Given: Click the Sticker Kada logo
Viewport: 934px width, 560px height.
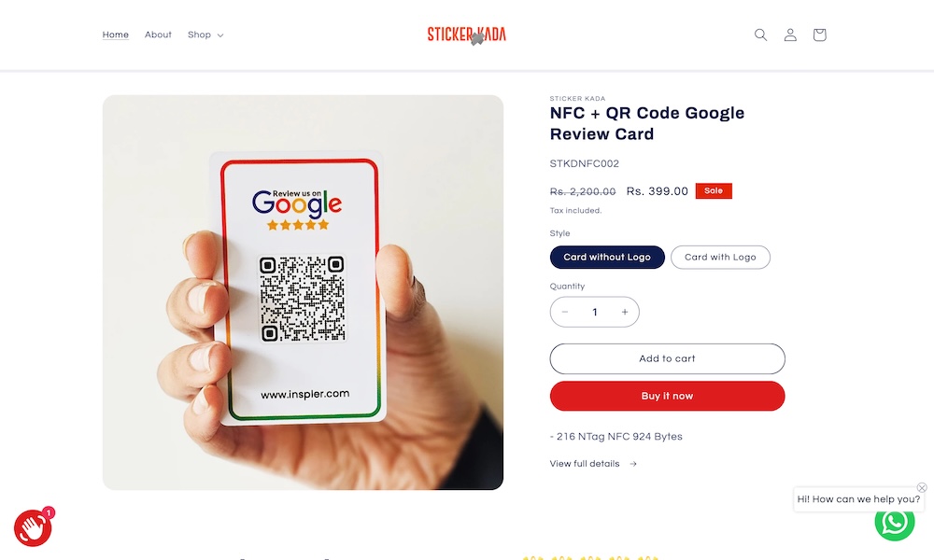Looking at the screenshot, I should 466,35.
